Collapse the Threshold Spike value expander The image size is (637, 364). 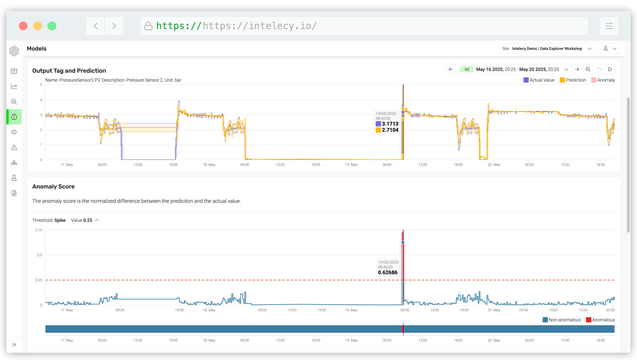(x=97, y=220)
